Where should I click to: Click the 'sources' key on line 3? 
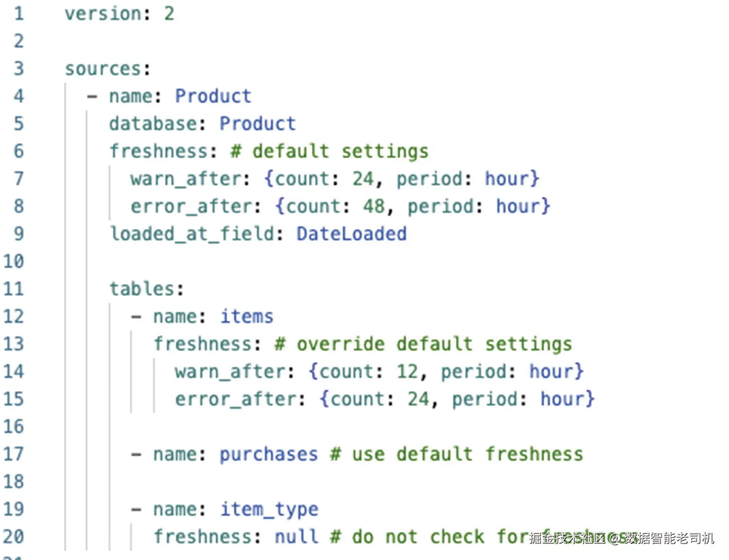click(103, 68)
